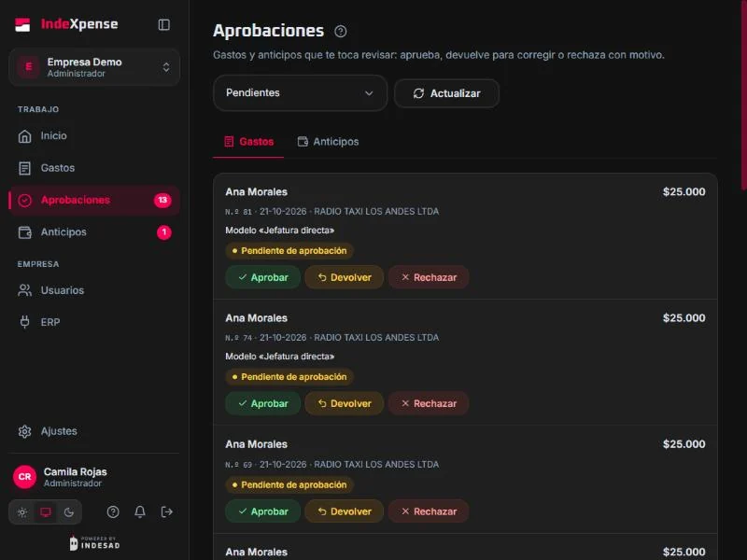Click the Powered by Indesad logo
This screenshot has width=747, height=560.
click(x=94, y=543)
